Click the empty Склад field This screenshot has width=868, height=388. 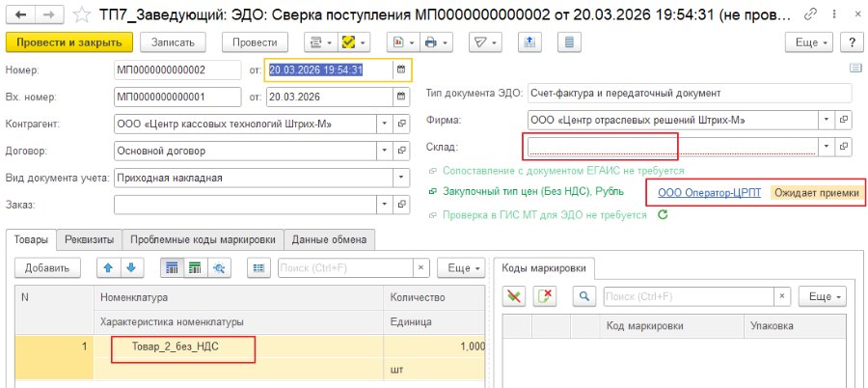[673, 147]
